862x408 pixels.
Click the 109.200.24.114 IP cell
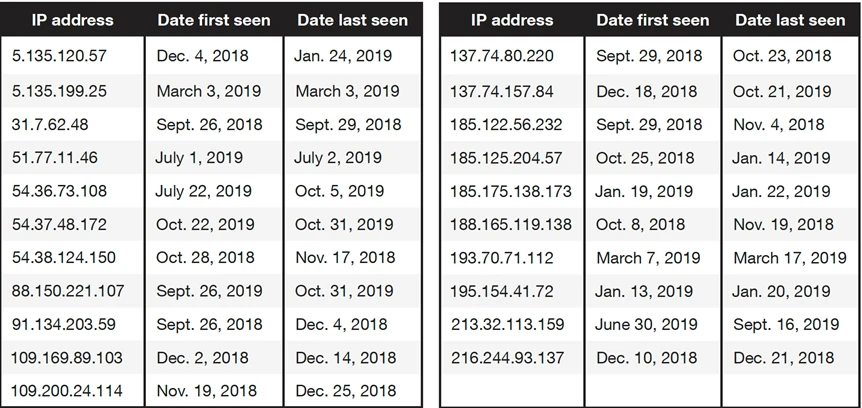coord(66,390)
